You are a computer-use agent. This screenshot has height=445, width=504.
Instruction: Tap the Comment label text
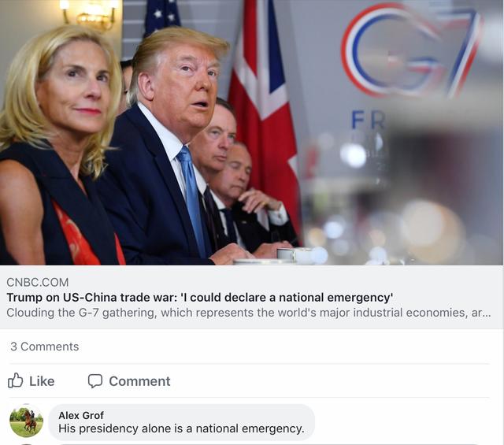point(139,381)
